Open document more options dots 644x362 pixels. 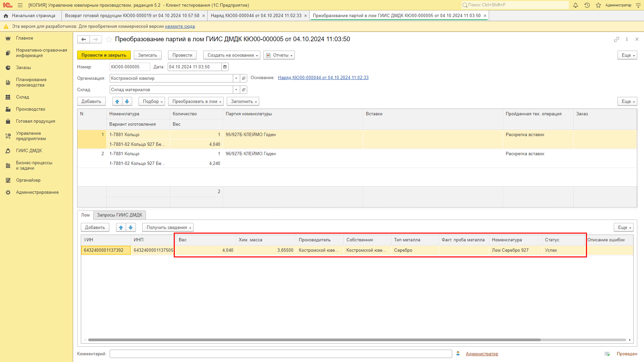point(627,39)
